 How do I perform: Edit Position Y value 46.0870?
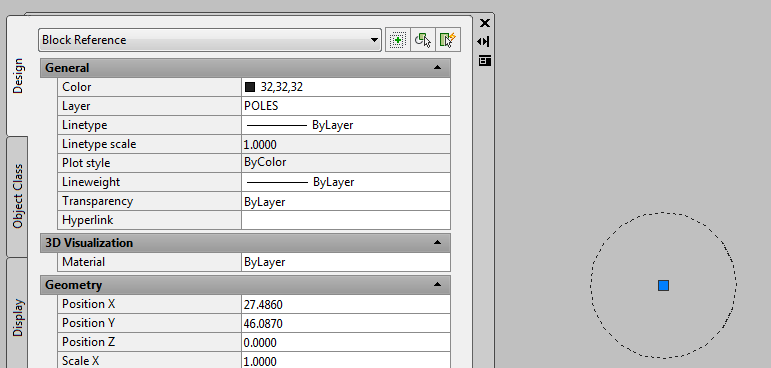[x=346, y=323]
